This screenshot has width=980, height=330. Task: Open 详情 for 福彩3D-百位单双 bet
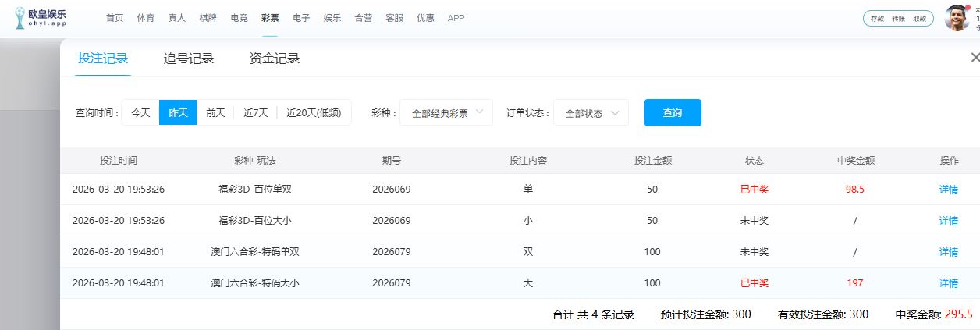pos(949,190)
